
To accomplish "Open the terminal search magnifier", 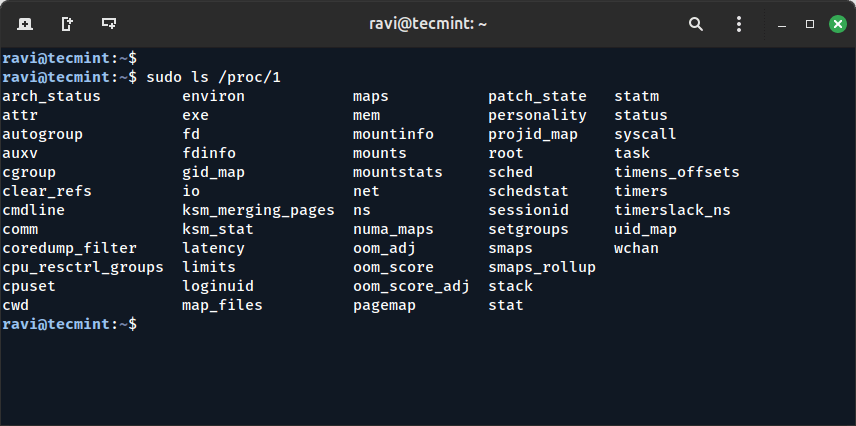I will click(x=696, y=23).
